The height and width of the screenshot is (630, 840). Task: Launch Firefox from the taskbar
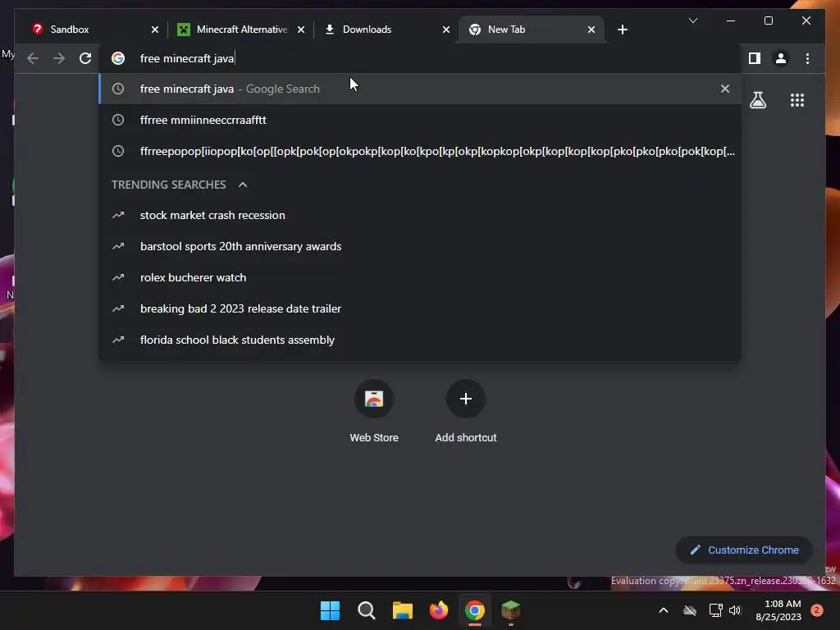pyautogui.click(x=439, y=610)
